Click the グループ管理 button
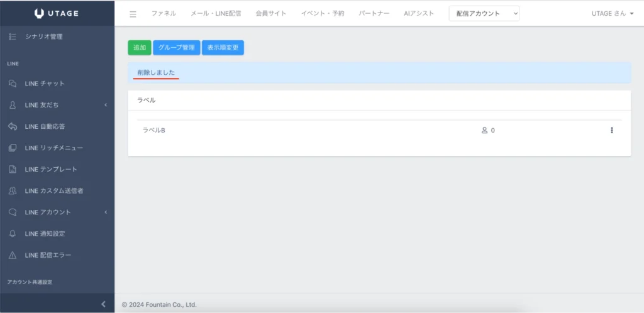The height and width of the screenshot is (313, 644). 177,48
